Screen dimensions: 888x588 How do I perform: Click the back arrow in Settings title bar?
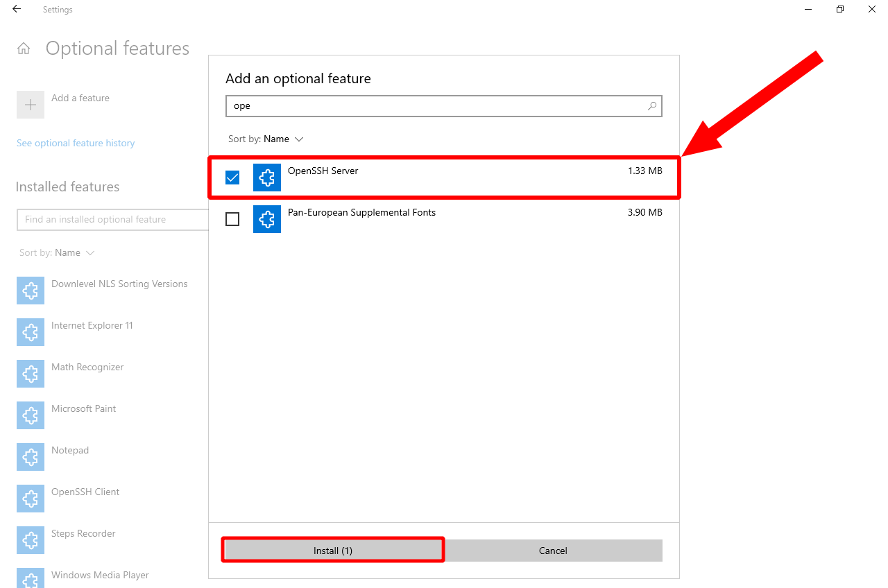pos(17,9)
